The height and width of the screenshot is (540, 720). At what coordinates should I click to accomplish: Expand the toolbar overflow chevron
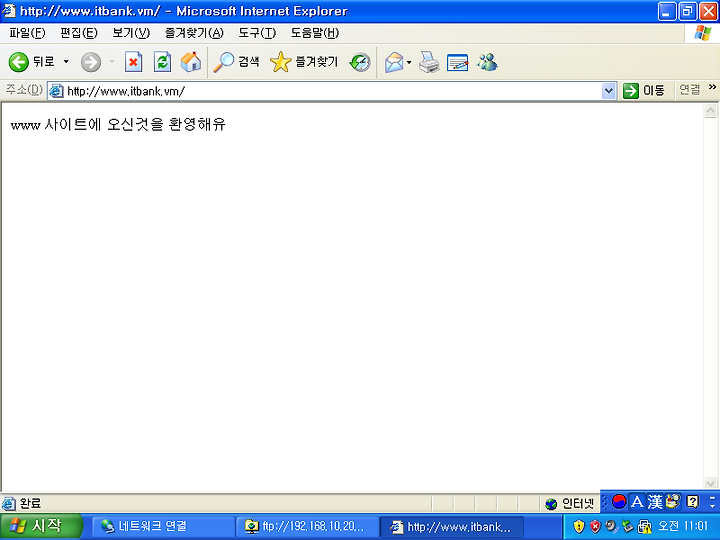point(712,87)
